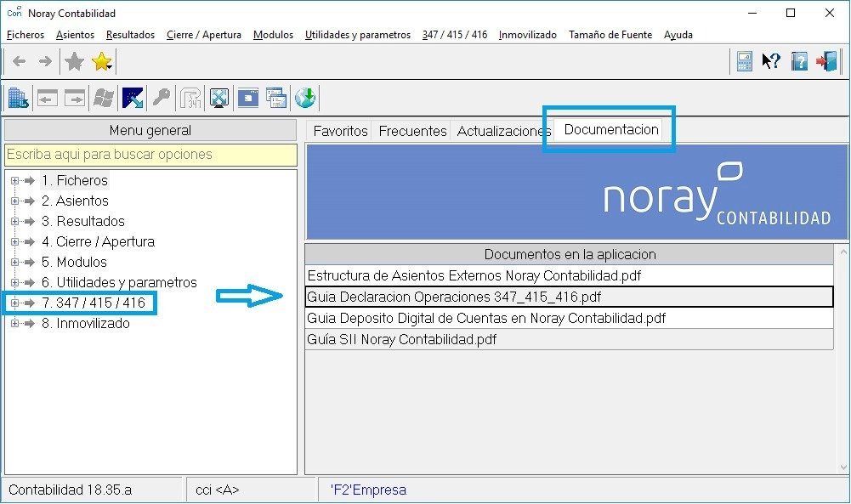The image size is (851, 504).
Task: Expand the 2. Asientos tree node
Action: (x=15, y=201)
